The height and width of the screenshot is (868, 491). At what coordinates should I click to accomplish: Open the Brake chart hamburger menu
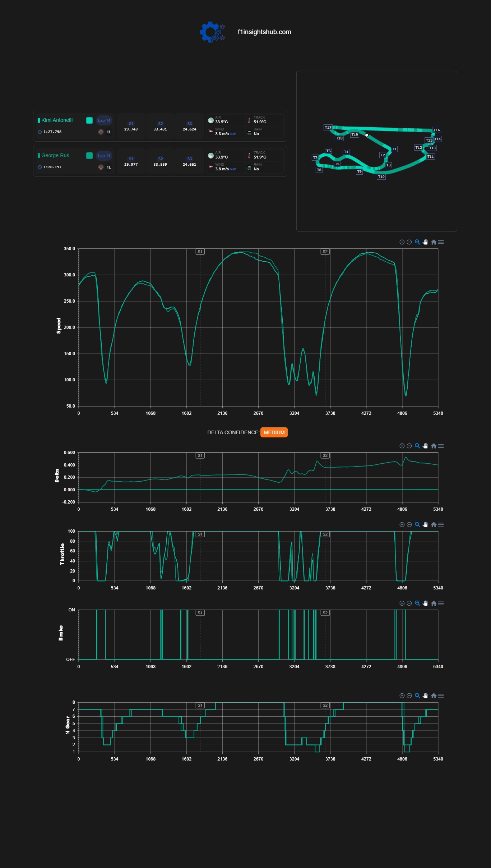[441, 603]
